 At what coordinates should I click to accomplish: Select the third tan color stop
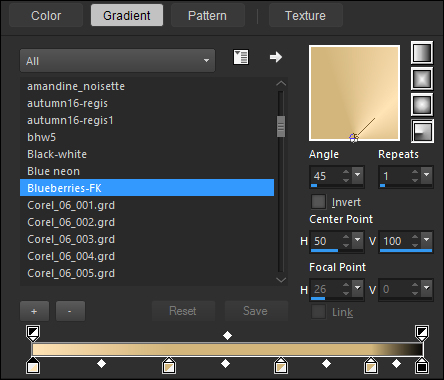point(281,366)
